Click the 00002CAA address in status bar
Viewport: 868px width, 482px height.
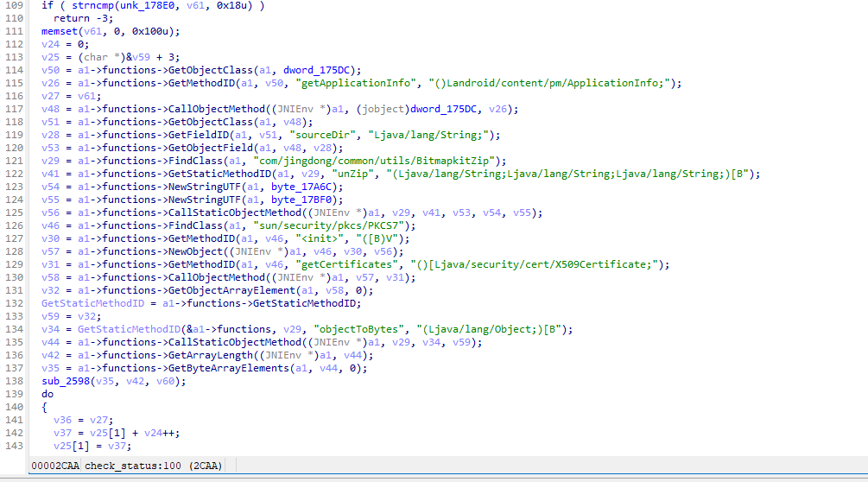(x=54, y=466)
